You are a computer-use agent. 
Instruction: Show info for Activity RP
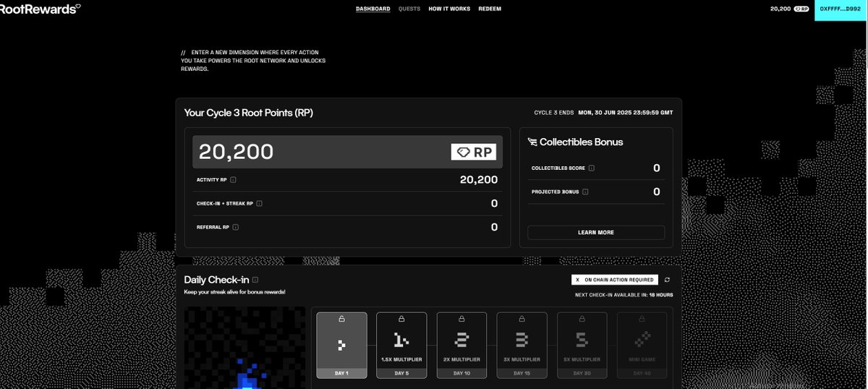[x=234, y=180]
